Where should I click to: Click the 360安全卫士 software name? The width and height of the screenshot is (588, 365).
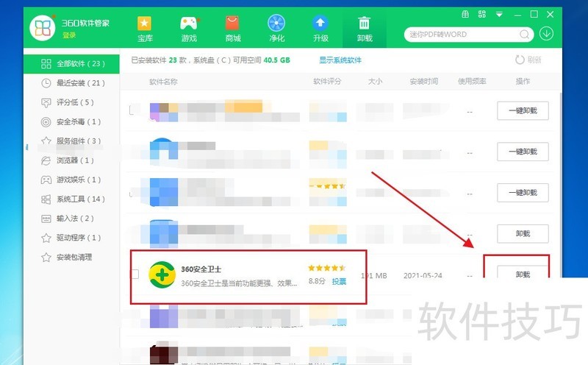tap(201, 269)
